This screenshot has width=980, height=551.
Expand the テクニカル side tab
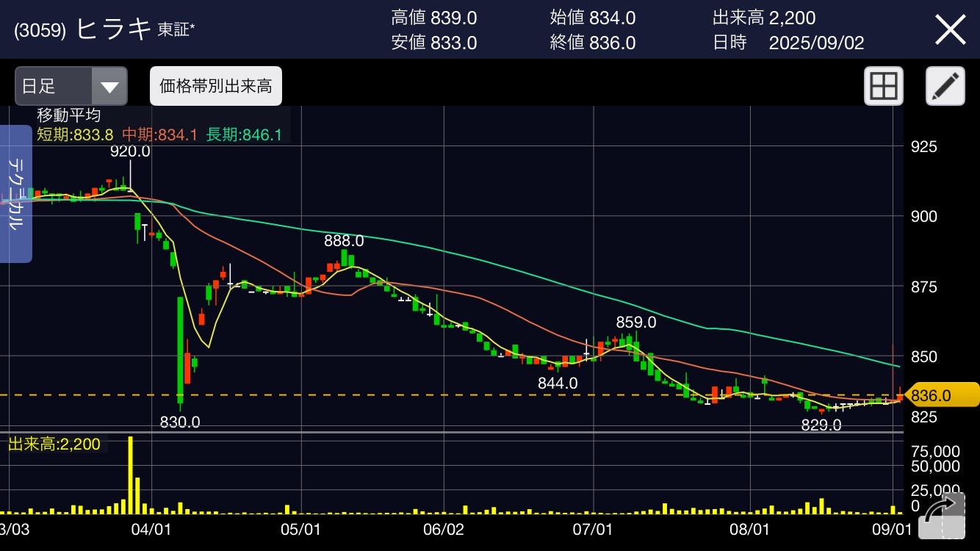click(x=15, y=194)
